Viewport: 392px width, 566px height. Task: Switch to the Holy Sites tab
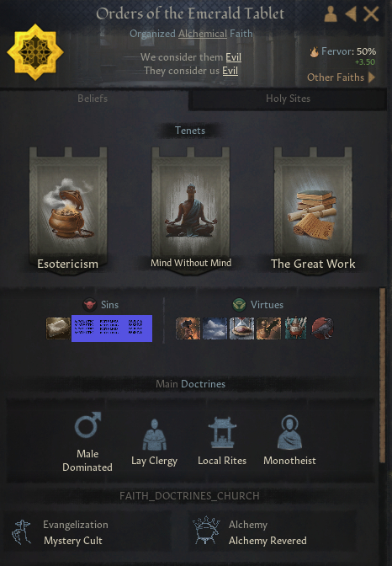[x=288, y=99]
